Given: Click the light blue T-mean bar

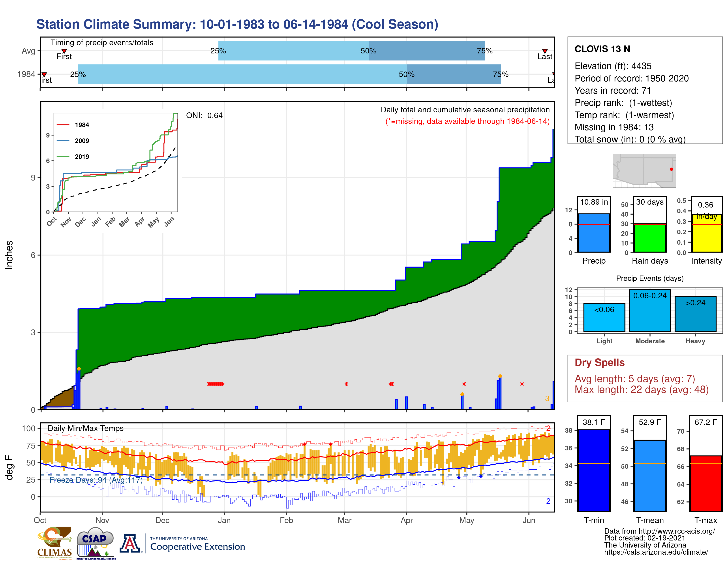Looking at the screenshot, I should click(x=650, y=476).
